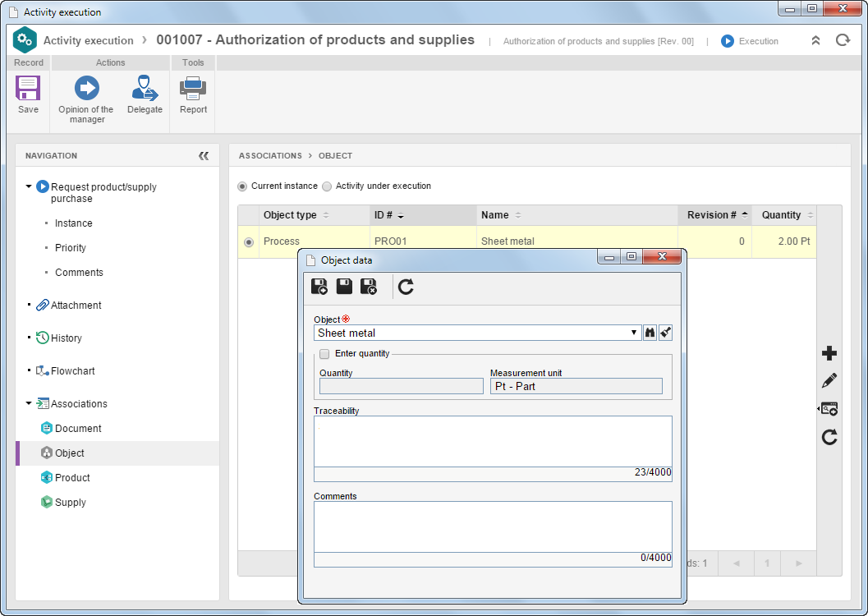Search object with binoculars icon
This screenshot has width=868, height=616.
click(x=650, y=333)
